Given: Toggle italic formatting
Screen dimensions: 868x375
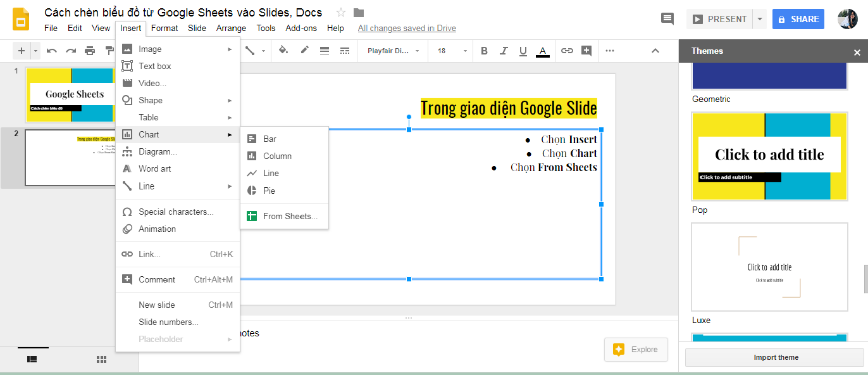Looking at the screenshot, I should (504, 51).
